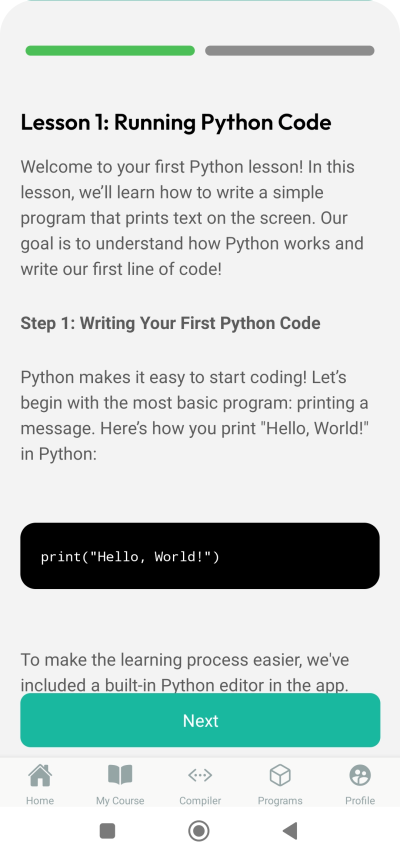
Task: Click the gray second progress segment
Action: coord(289,51)
